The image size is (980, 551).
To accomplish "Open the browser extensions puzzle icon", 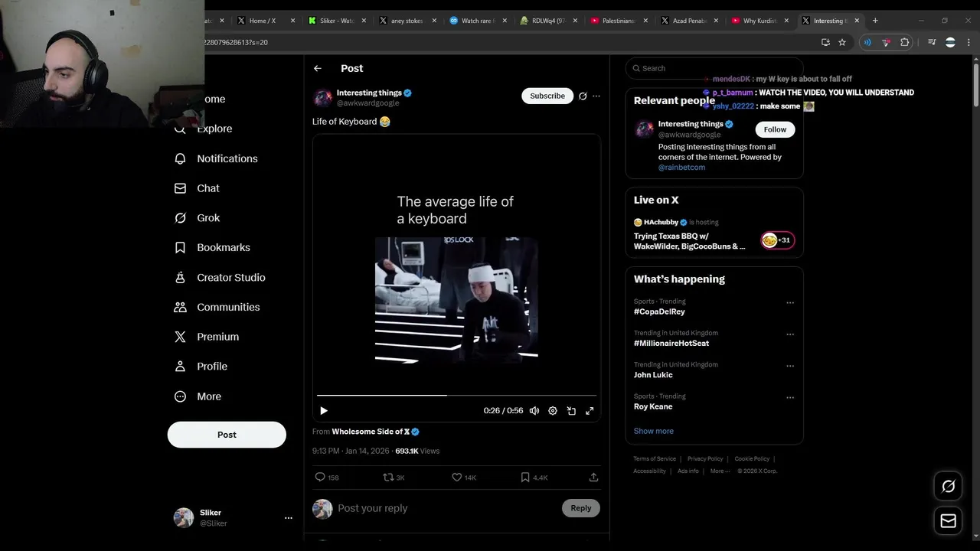I will [904, 42].
